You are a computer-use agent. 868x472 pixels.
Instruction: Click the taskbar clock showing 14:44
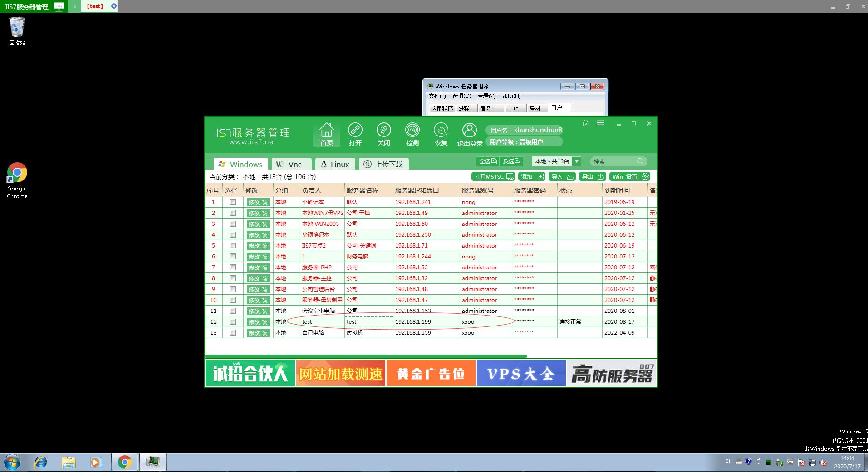coord(847,462)
